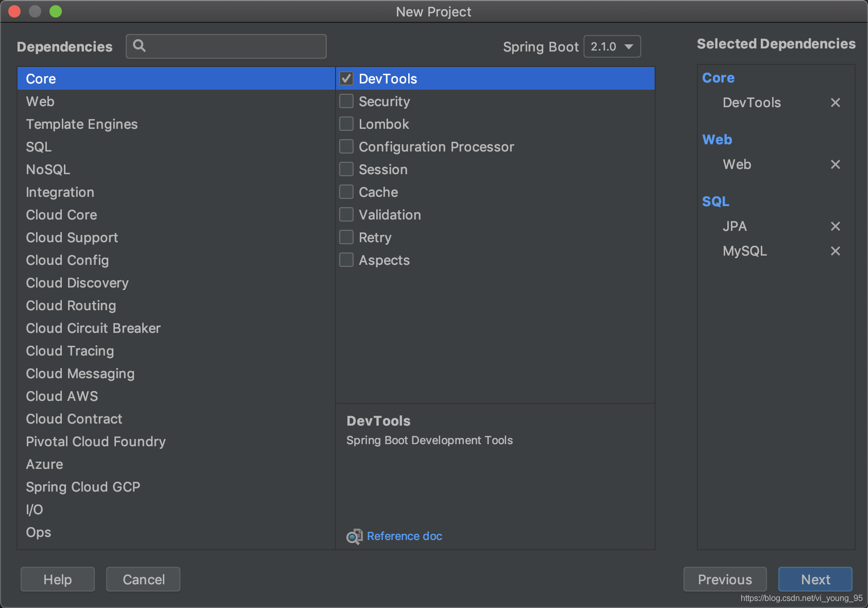
Task: Go back with the Previous button
Action: coord(725,580)
